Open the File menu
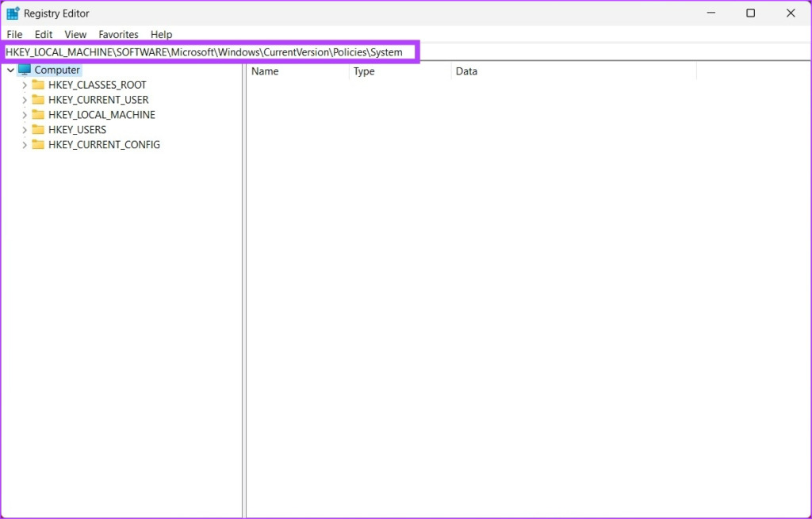This screenshot has width=812, height=519. click(14, 34)
